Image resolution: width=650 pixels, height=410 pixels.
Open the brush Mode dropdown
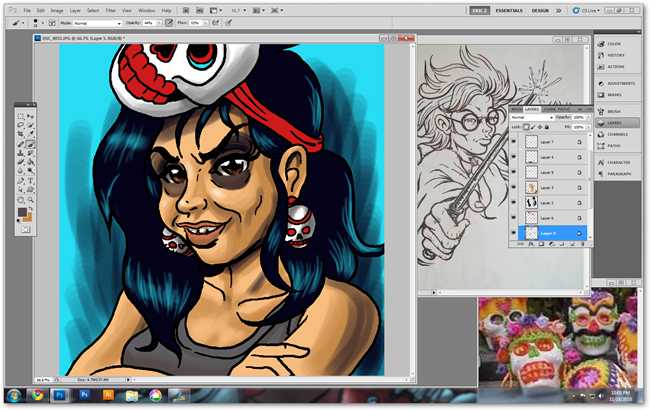tap(97, 23)
